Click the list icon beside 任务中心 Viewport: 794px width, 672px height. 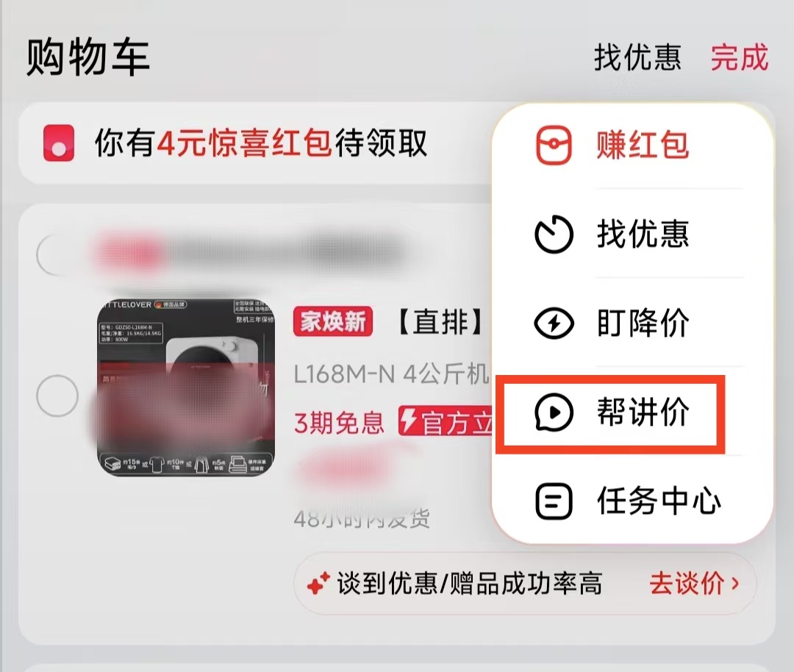click(554, 501)
